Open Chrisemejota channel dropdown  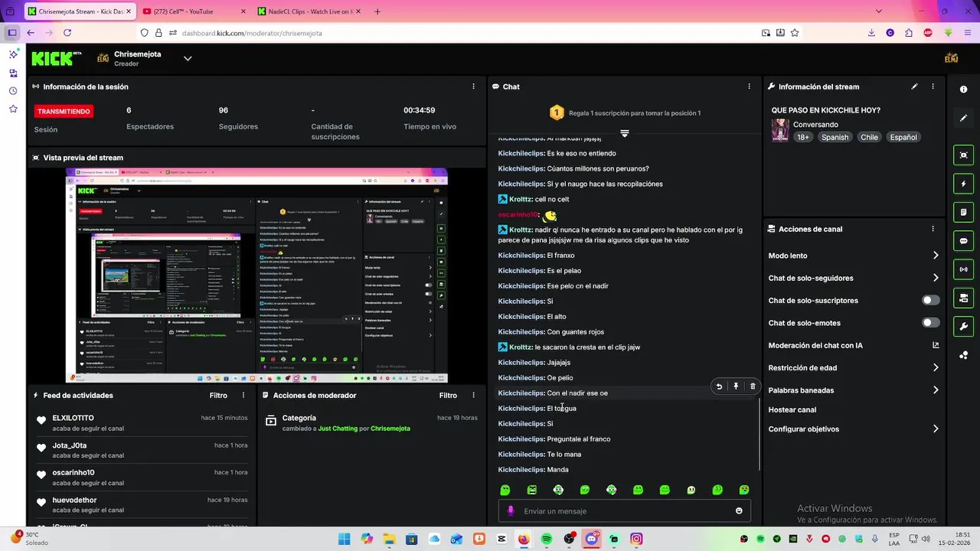point(187,58)
